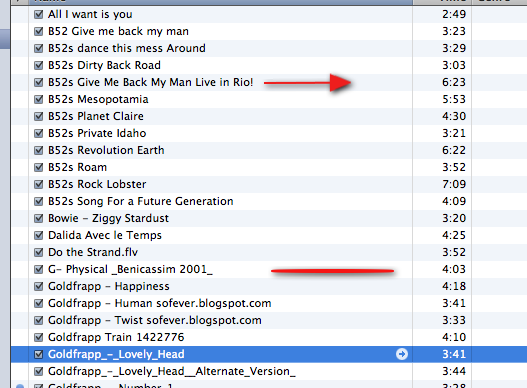Select the song Dalida Avec le Temps
The width and height of the screenshot is (527, 388).
105,235
